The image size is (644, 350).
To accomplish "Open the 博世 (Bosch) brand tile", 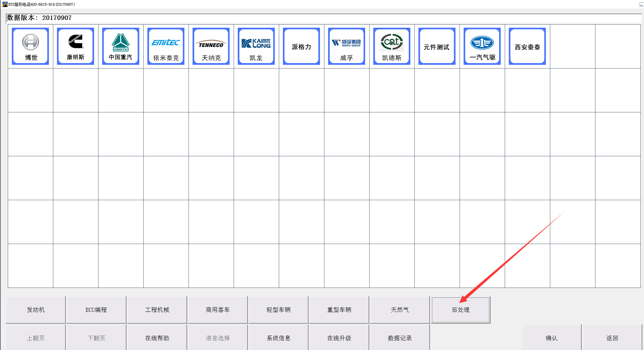I will pyautogui.click(x=30, y=46).
